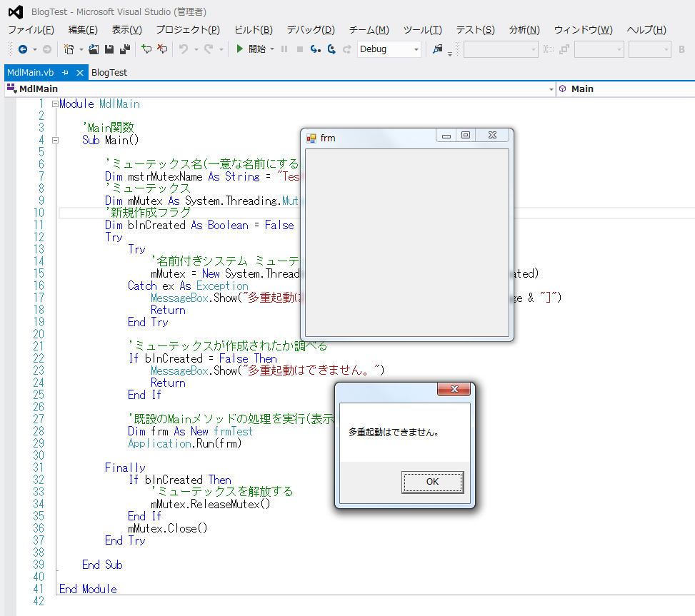The height and width of the screenshot is (616, 695).
Task: Click the frm window title icon
Action: click(311, 138)
